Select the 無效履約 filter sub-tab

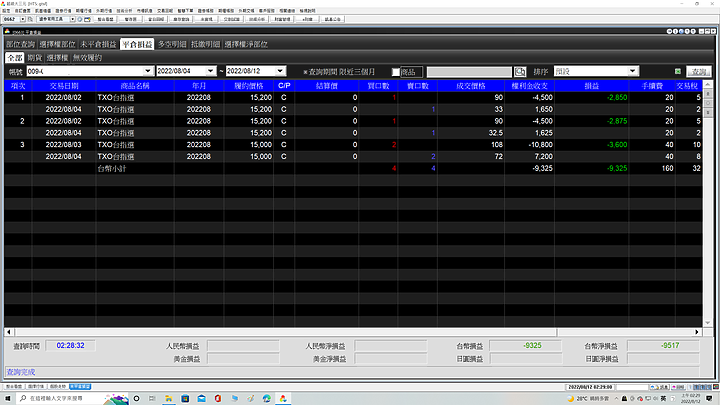(87, 58)
